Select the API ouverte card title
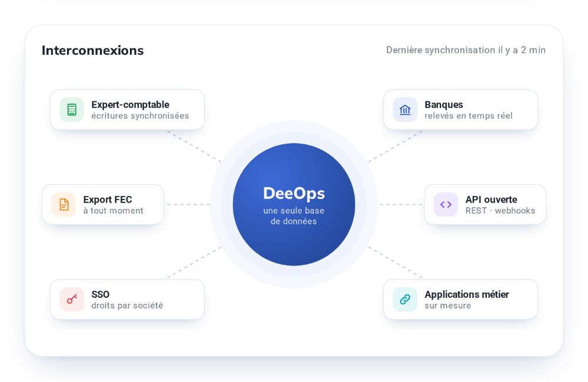 [x=491, y=200]
